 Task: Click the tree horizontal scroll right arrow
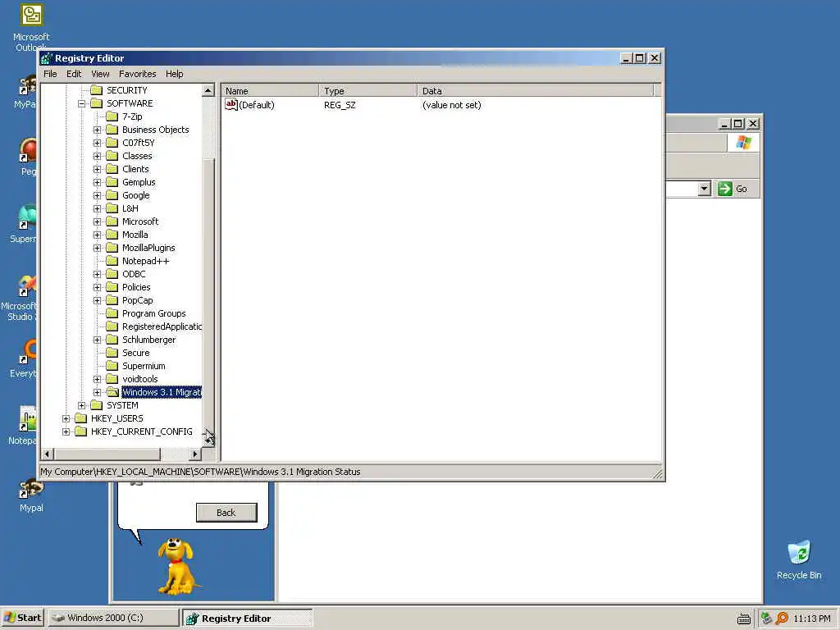195,454
